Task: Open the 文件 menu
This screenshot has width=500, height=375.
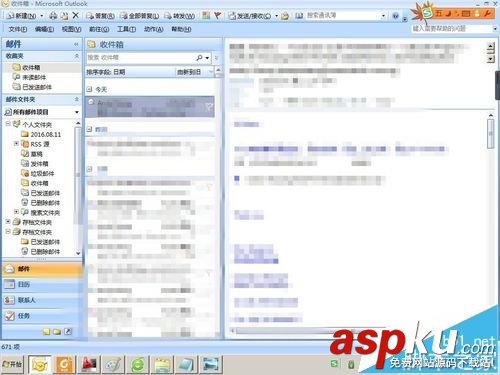Action: [x=18, y=29]
